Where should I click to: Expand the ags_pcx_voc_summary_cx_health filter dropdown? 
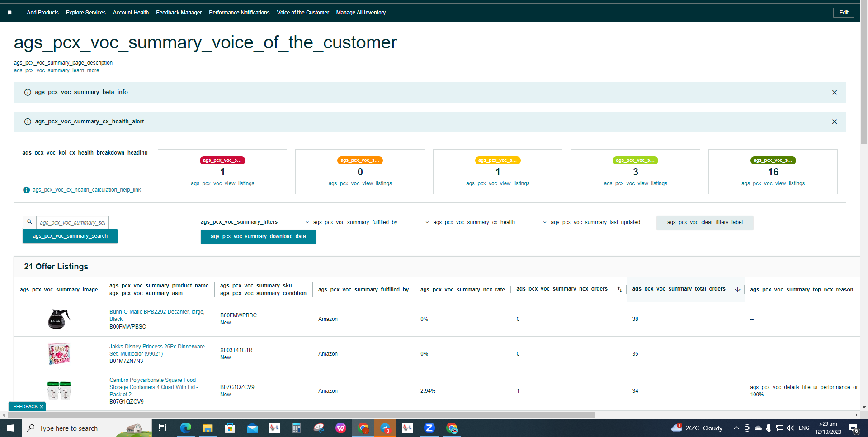tap(470, 222)
